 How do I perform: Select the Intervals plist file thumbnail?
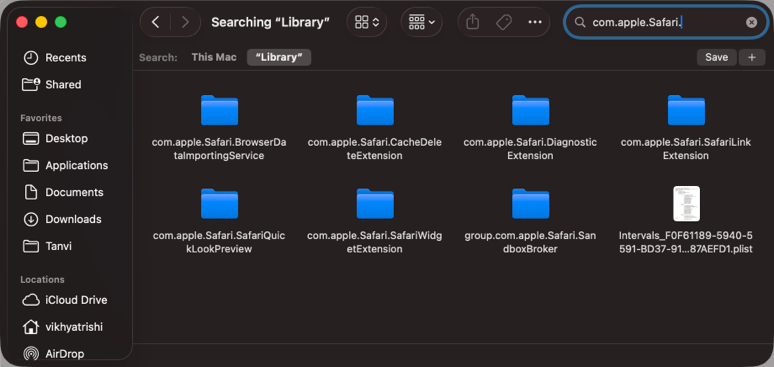coord(686,204)
